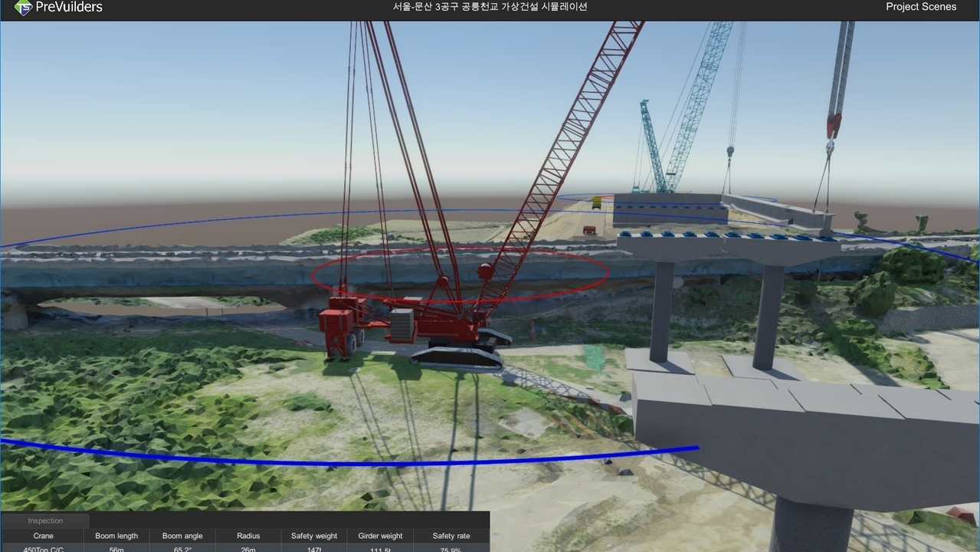Image resolution: width=980 pixels, height=552 pixels.
Task: Select the red crawler crane body
Action: tap(414, 330)
